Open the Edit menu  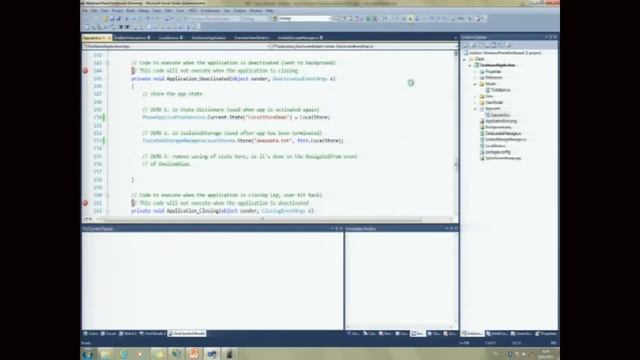click(94, 11)
